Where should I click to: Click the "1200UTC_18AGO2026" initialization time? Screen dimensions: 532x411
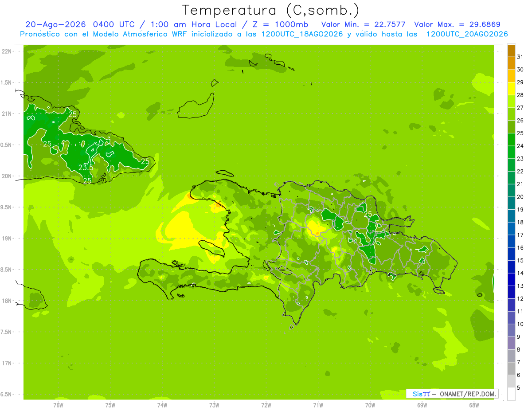tap(301, 34)
